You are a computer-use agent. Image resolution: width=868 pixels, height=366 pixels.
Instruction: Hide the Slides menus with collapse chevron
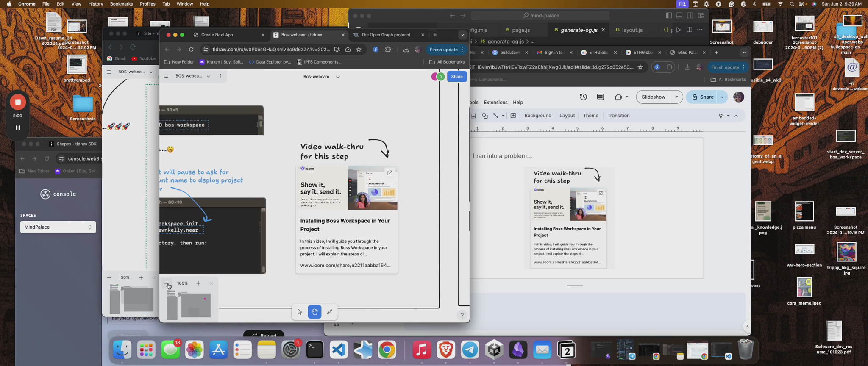point(736,116)
